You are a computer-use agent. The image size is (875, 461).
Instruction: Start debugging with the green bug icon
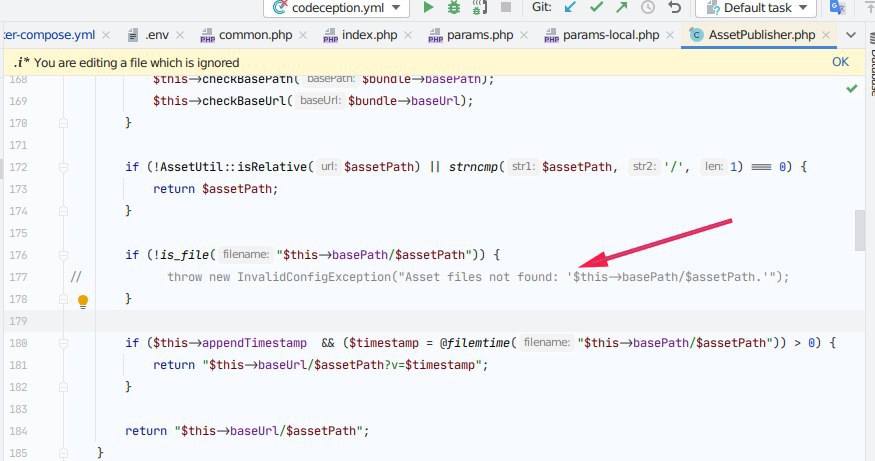click(x=454, y=7)
